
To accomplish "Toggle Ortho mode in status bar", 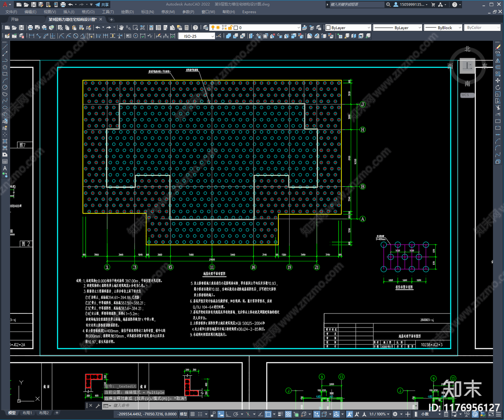I will coord(228,414).
